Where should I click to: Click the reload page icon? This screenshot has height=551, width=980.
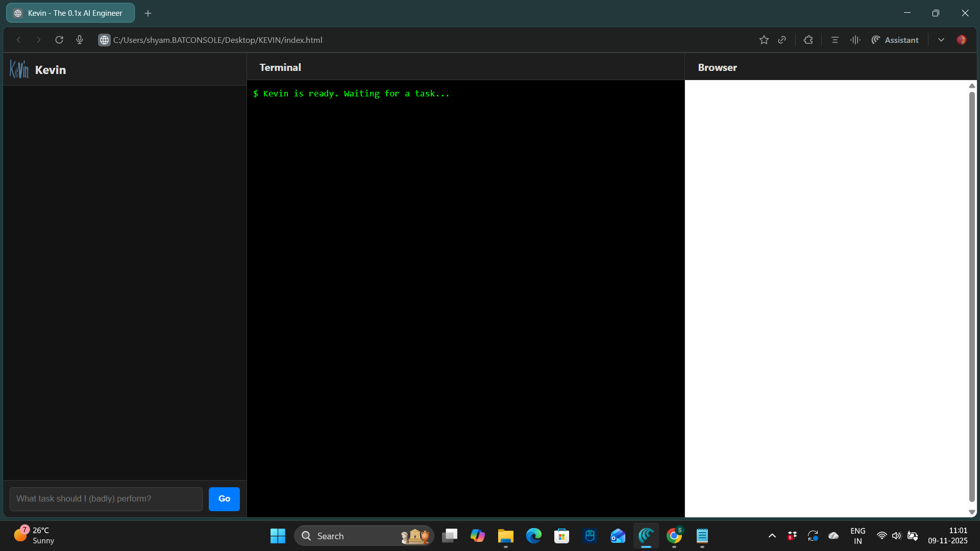[59, 40]
